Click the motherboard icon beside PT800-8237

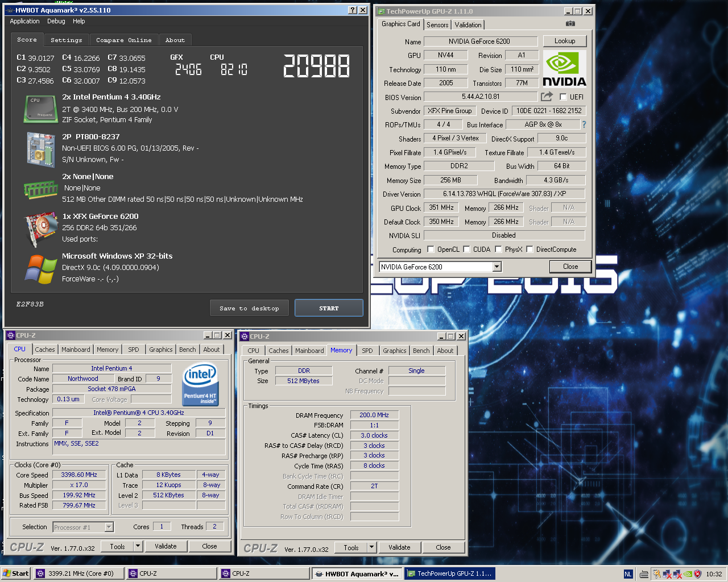pyautogui.click(x=40, y=149)
